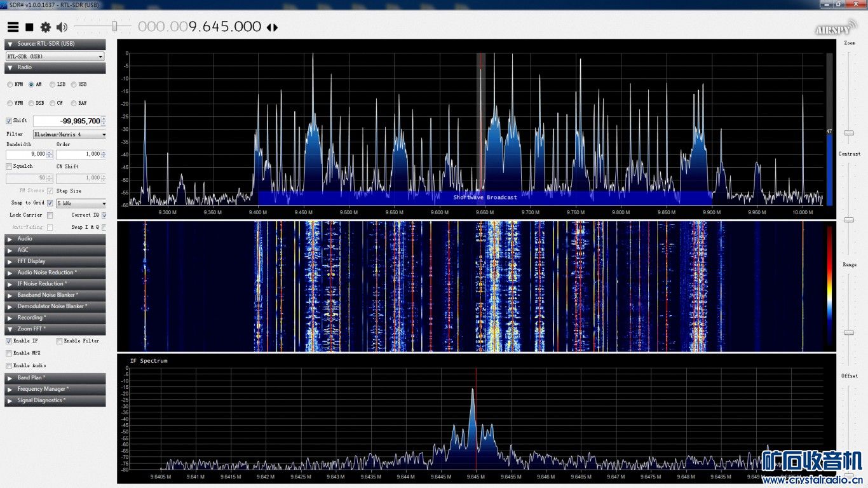The width and height of the screenshot is (868, 488).
Task: Tick the Enable Filter checkbox
Action: [x=59, y=341]
